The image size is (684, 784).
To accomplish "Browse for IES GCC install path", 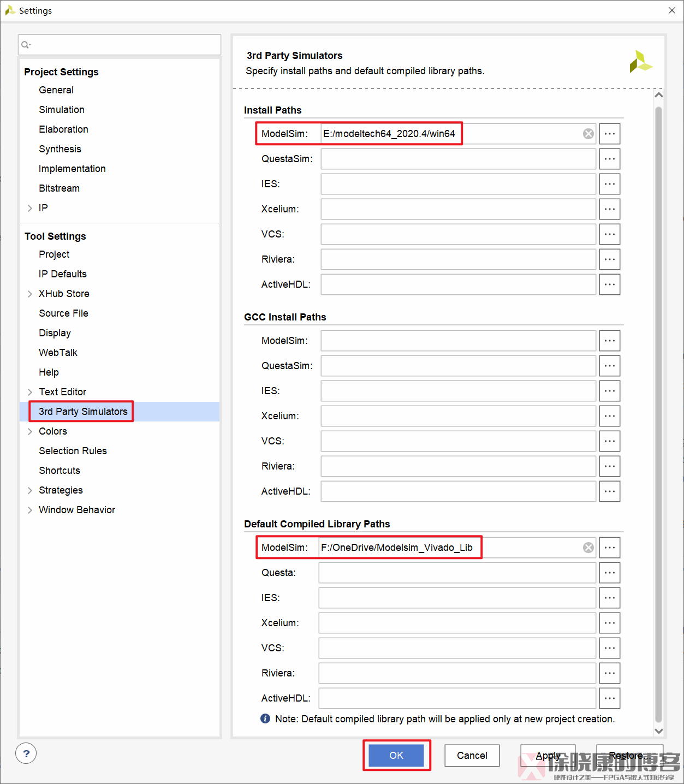I will tap(610, 391).
